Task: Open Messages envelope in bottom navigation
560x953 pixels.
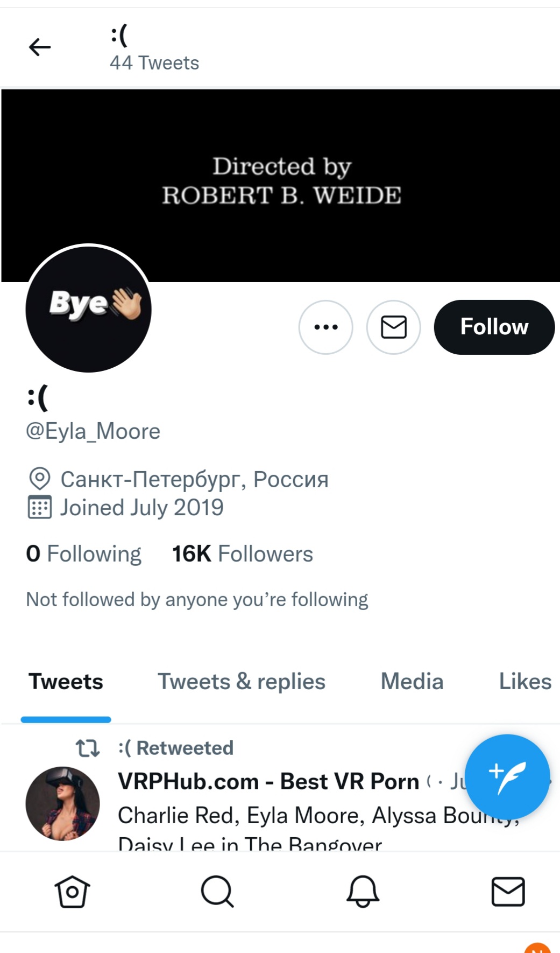Action: (x=508, y=892)
